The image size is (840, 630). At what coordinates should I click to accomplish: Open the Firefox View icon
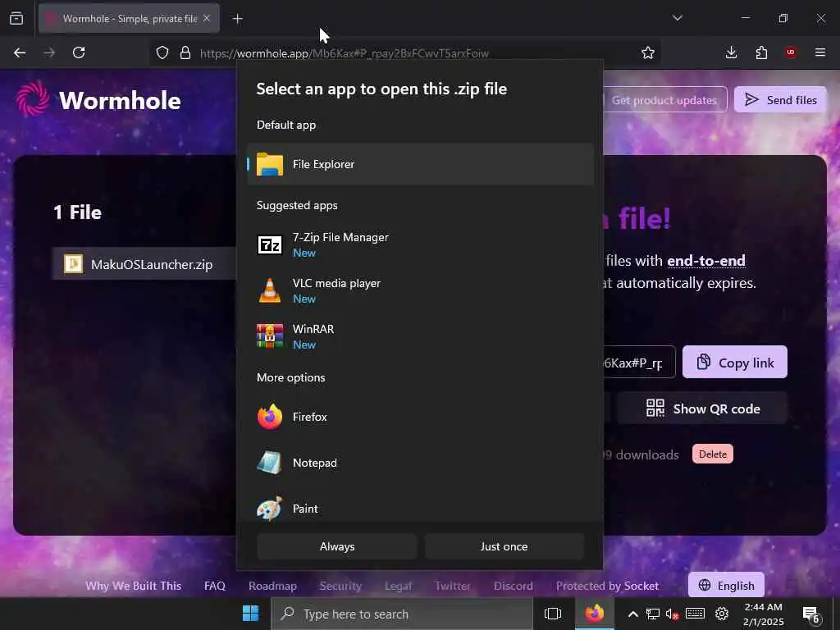[x=16, y=18]
